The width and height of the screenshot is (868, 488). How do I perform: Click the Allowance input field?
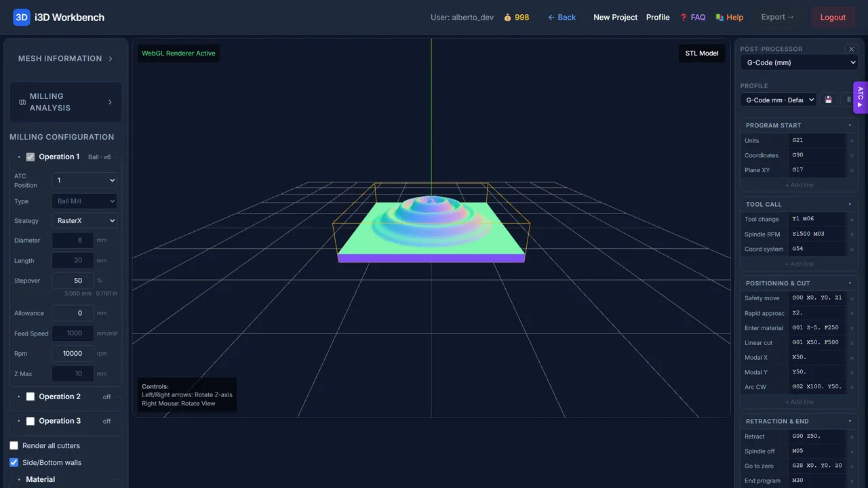(x=73, y=313)
